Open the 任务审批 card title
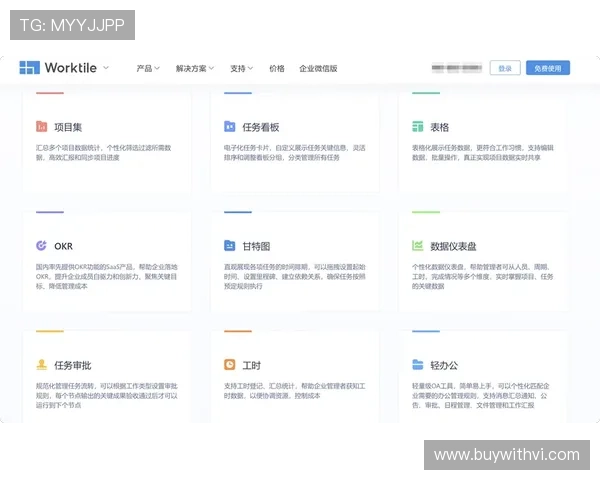 point(73,365)
